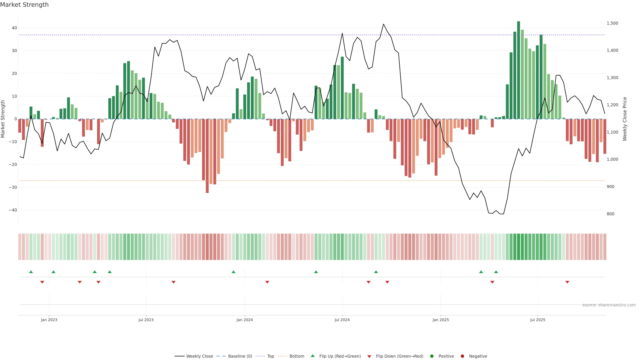The width and height of the screenshot is (644, 362).
Task: Click the leftmost green flip-up triangle marker
Action: pyautogui.click(x=31, y=272)
